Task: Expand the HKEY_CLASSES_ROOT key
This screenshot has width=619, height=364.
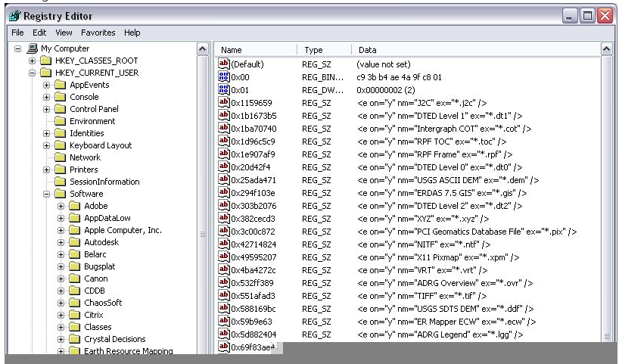Action: pyautogui.click(x=33, y=61)
